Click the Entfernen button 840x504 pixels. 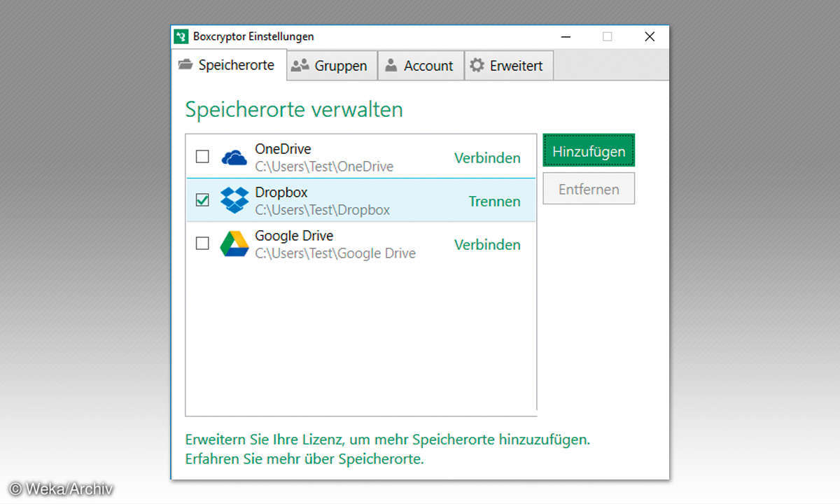pos(589,189)
